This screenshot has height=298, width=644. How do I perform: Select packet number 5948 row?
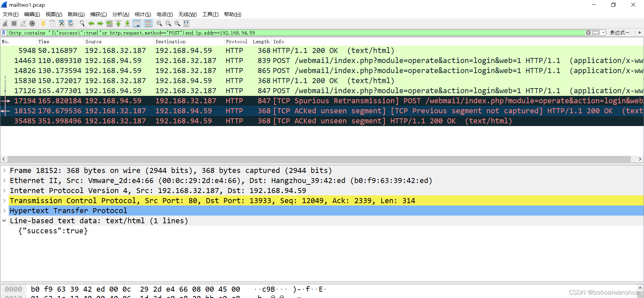point(322,51)
